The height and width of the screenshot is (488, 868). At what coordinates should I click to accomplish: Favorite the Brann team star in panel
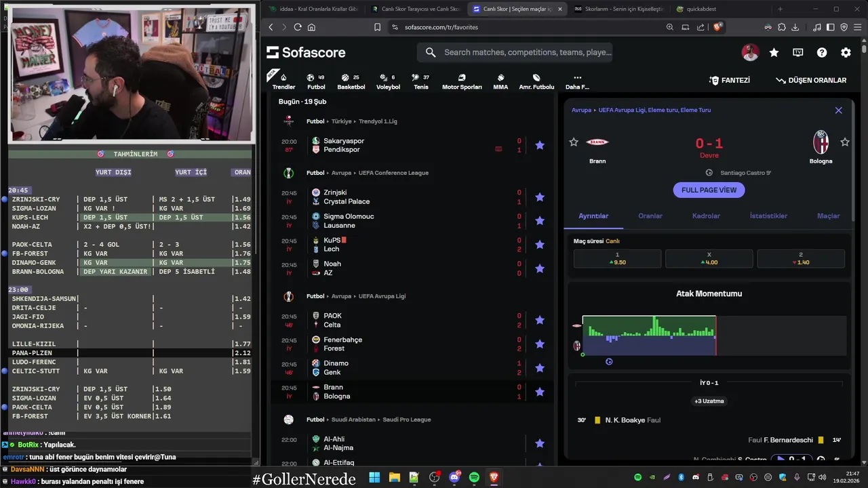click(574, 142)
